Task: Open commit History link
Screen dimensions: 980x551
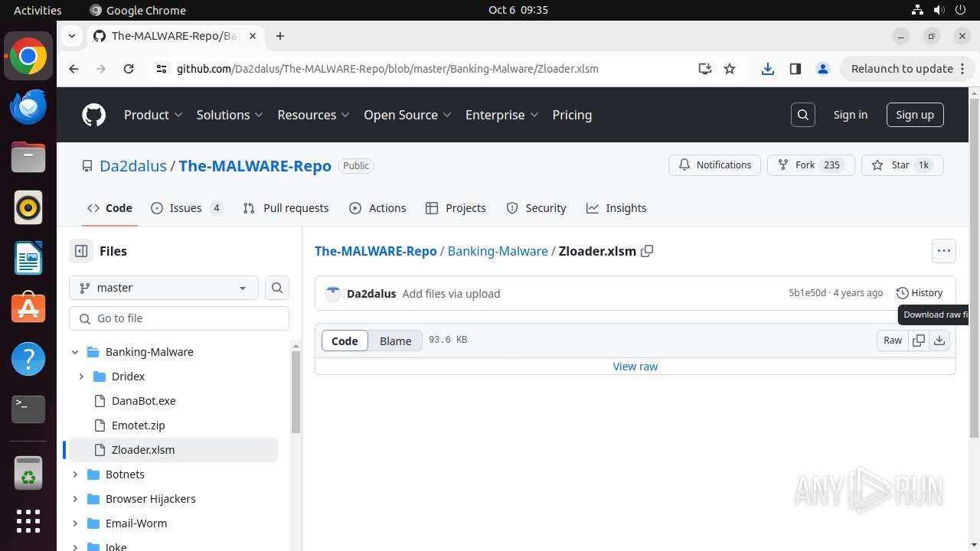Action: click(x=920, y=293)
